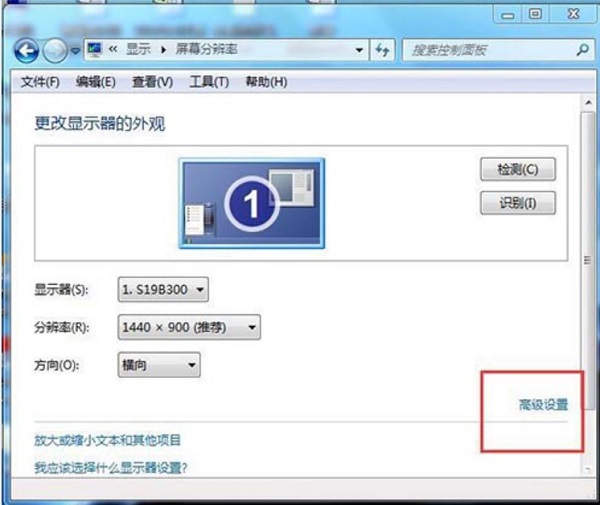Open the 方向 dropdown showing 横向

click(x=159, y=365)
